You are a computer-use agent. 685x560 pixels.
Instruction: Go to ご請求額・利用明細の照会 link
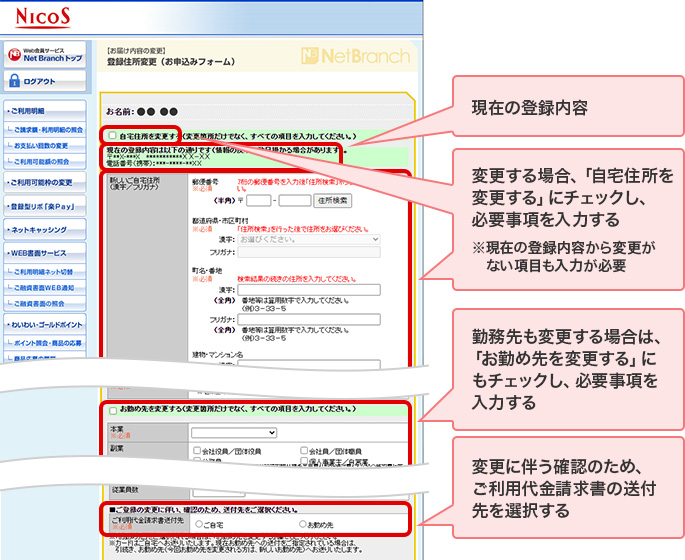(x=48, y=130)
